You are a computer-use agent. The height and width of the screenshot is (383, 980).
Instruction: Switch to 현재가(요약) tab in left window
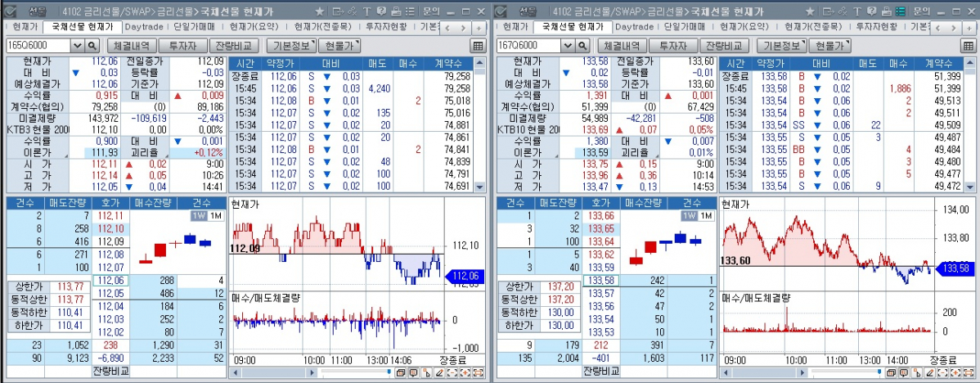click(254, 27)
